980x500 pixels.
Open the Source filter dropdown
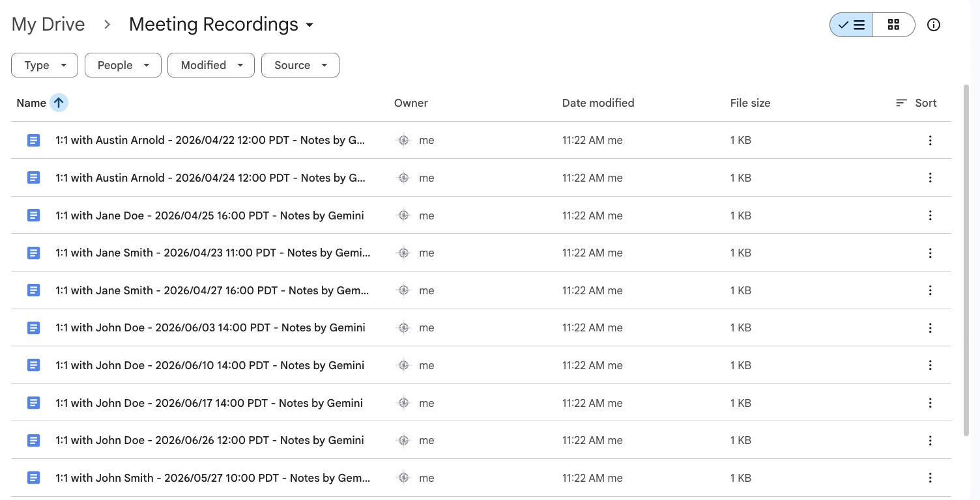click(300, 65)
